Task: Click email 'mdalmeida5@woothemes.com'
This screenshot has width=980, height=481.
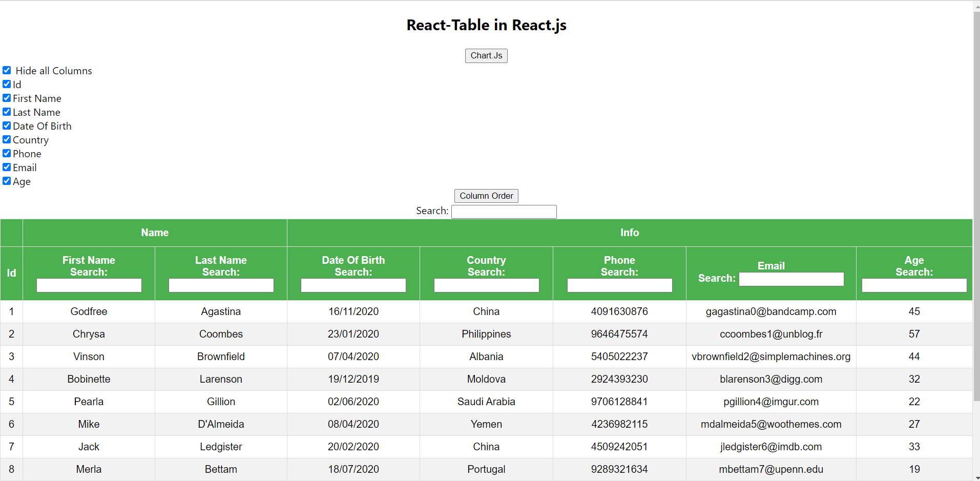Action: click(771, 424)
